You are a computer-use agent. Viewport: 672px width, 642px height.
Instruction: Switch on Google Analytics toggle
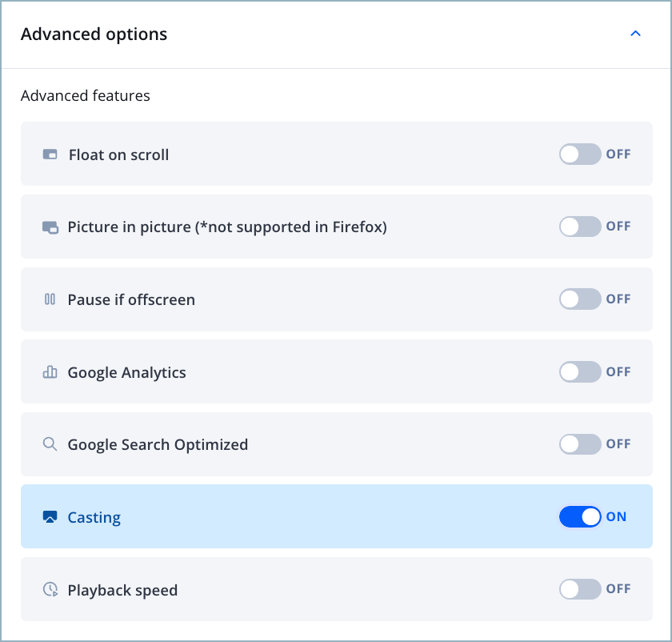(580, 371)
